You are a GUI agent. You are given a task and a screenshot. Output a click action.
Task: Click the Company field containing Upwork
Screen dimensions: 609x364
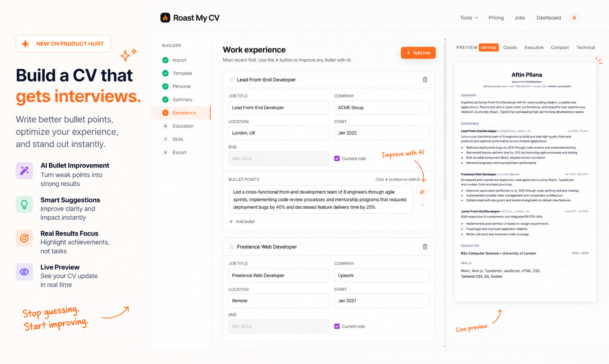(382, 275)
